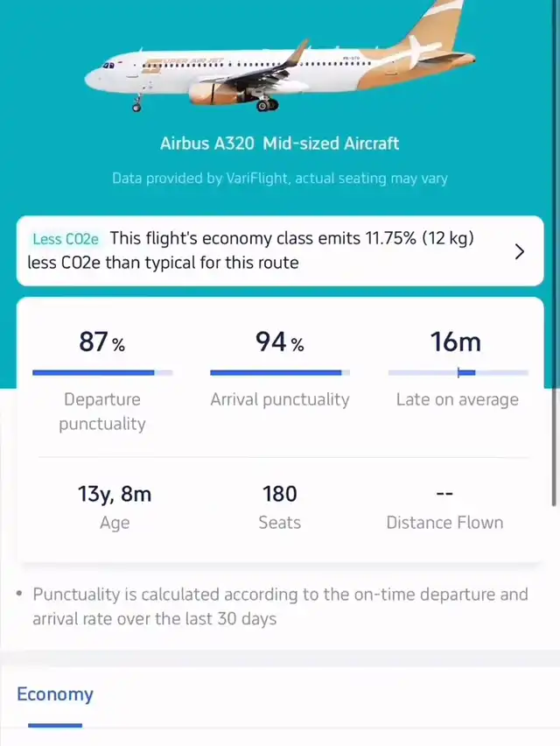The height and width of the screenshot is (746, 560).
Task: Tap the arrival punctuality progress bar
Action: tap(280, 373)
